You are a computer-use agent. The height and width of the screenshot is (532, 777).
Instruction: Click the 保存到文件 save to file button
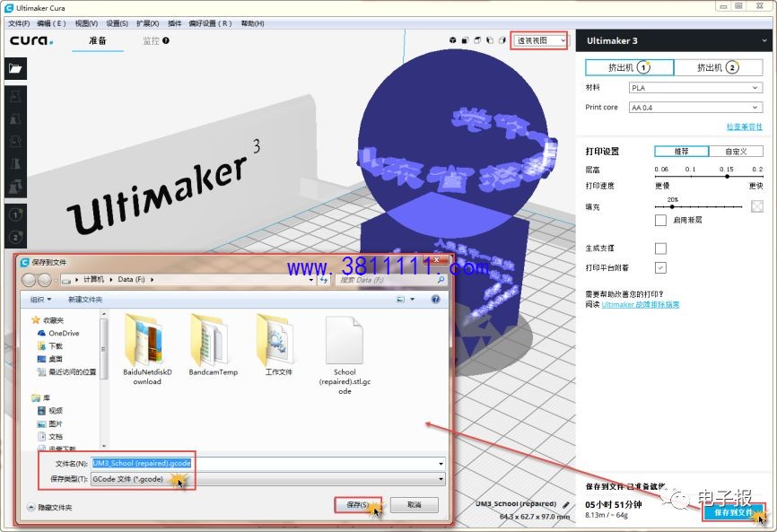(x=733, y=512)
